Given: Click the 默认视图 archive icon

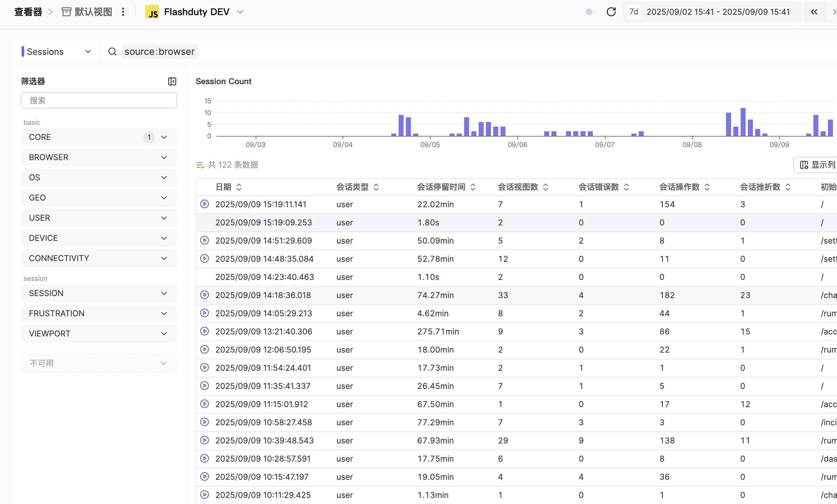Looking at the screenshot, I should tap(66, 12).
